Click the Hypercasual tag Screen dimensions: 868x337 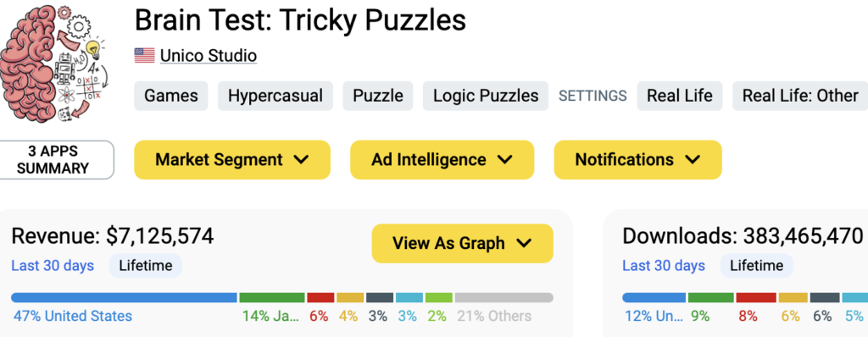coord(275,96)
